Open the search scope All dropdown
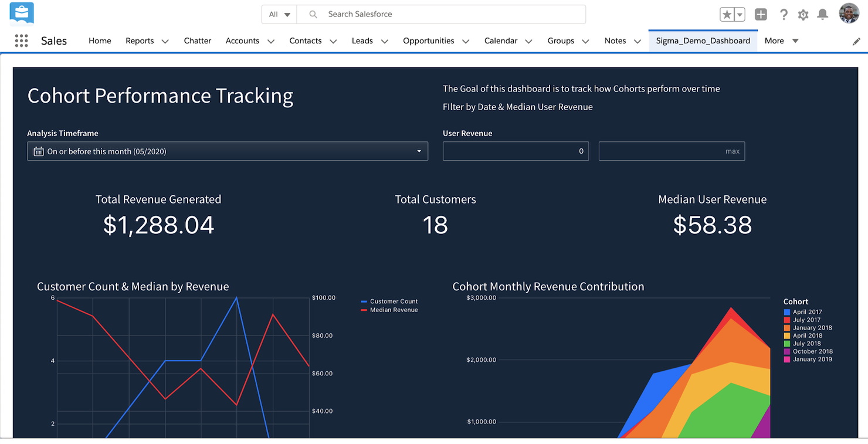 (279, 14)
